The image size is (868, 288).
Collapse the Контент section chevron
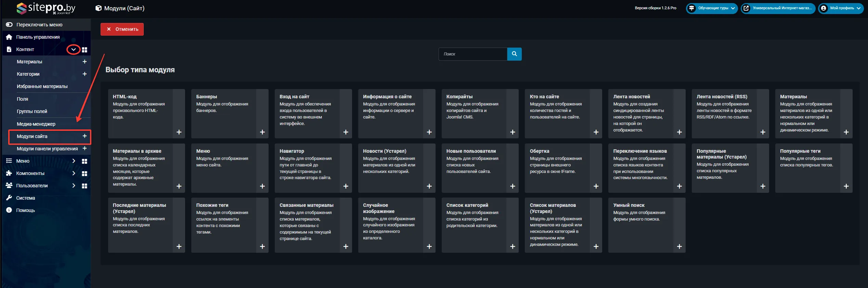(x=73, y=50)
